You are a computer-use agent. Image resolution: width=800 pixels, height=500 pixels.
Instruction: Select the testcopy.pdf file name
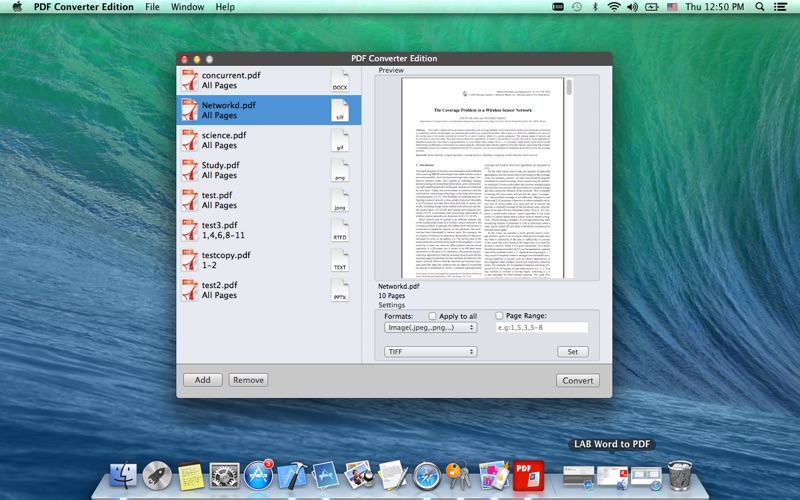click(226, 255)
